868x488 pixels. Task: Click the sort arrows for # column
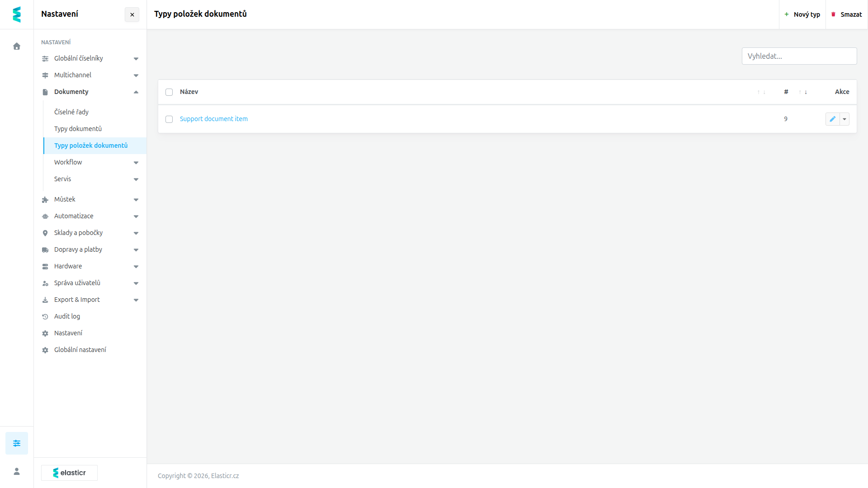803,92
